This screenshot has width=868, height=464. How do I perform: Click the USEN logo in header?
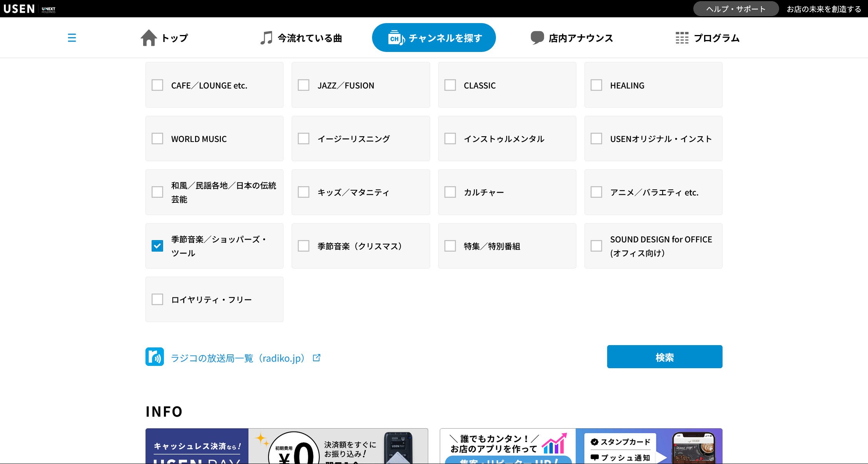click(19, 9)
